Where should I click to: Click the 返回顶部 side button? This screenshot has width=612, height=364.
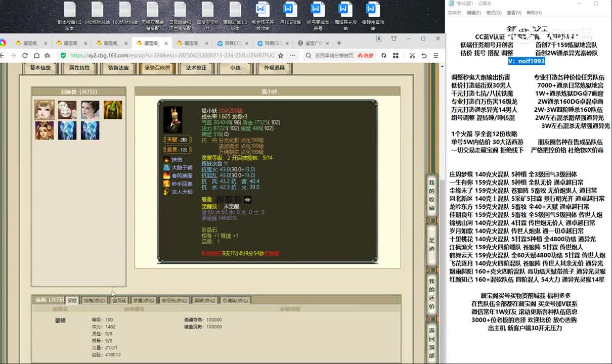[x=431, y=343]
